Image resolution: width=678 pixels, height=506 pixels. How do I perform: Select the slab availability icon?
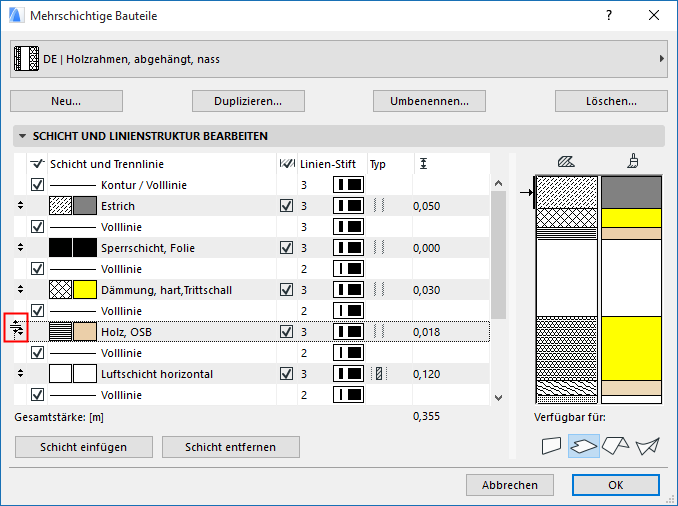coord(583,446)
